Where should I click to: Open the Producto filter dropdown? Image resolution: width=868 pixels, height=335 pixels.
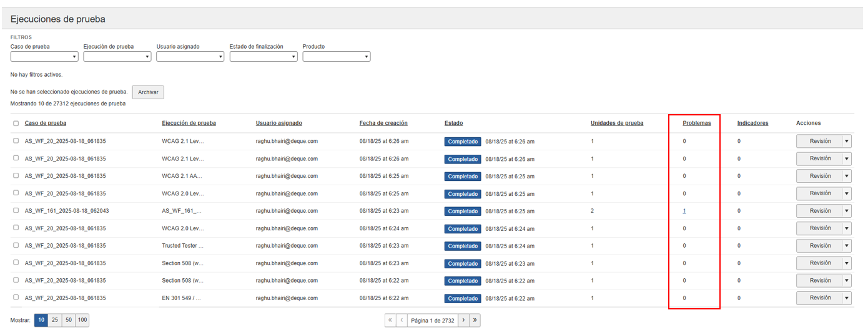[x=336, y=57]
